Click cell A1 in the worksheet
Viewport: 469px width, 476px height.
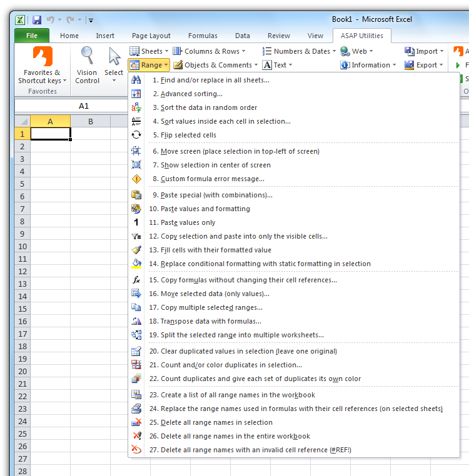[50, 134]
